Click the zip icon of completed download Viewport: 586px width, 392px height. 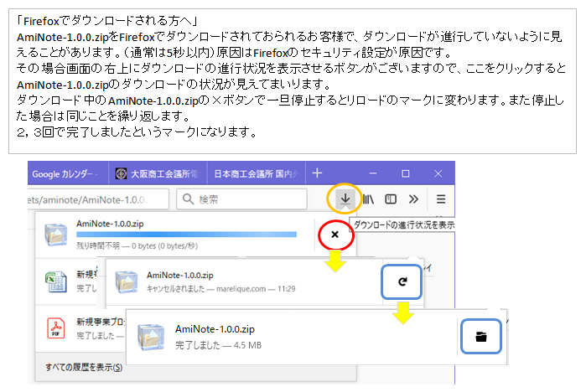[x=151, y=337]
